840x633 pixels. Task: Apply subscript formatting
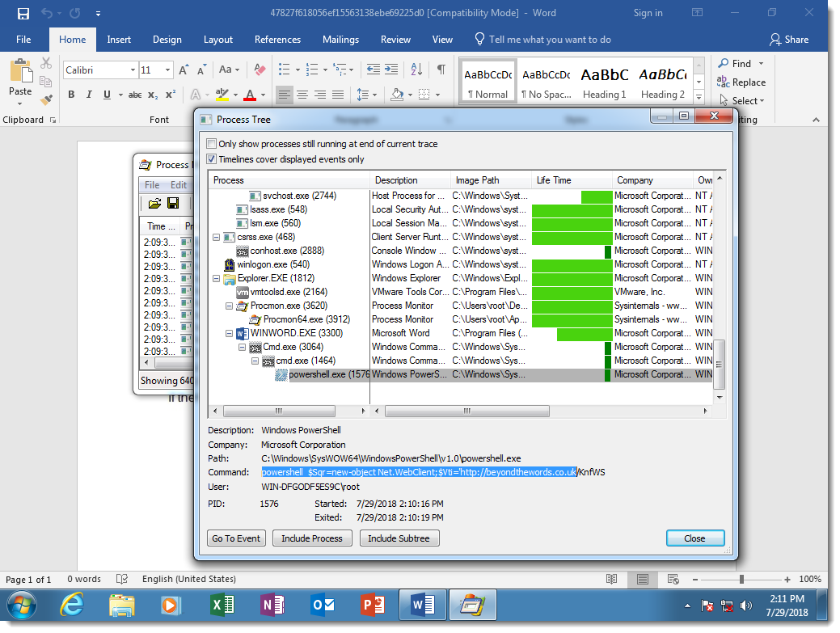pyautogui.click(x=153, y=95)
